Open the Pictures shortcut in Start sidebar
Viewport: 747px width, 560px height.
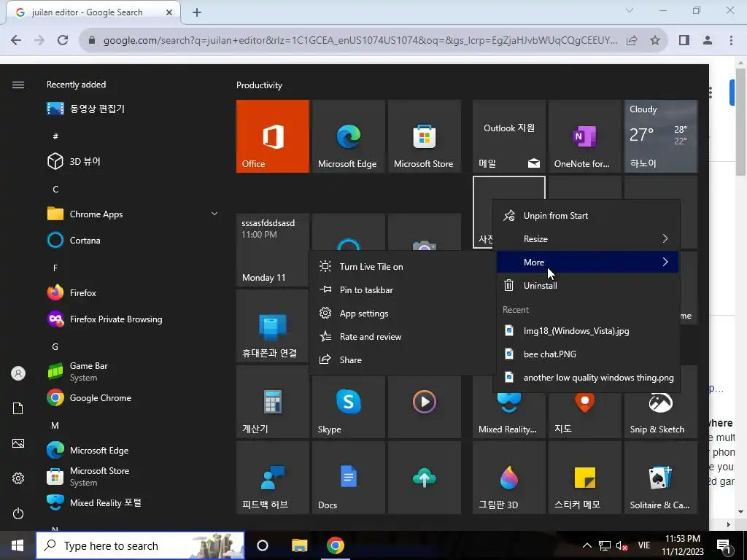pos(18,443)
